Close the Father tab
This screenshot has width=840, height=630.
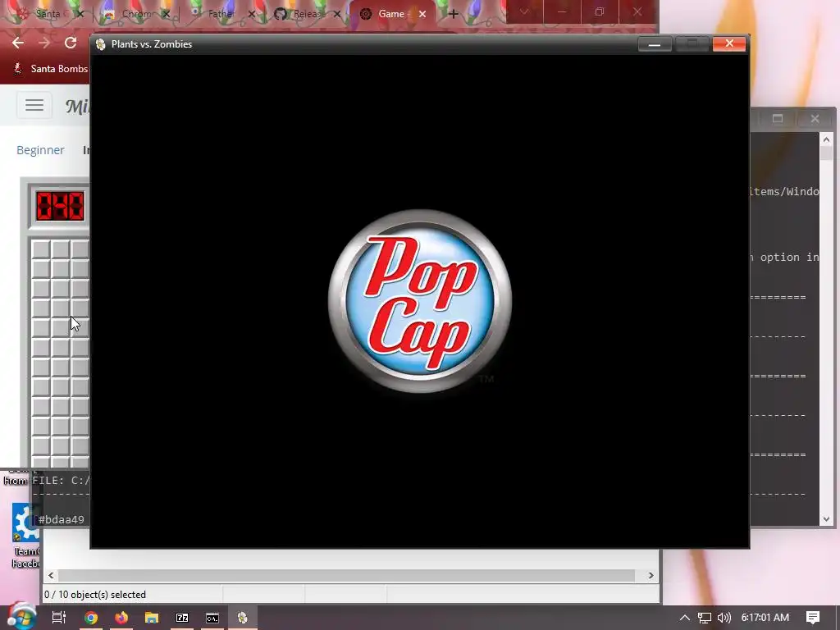point(252,14)
